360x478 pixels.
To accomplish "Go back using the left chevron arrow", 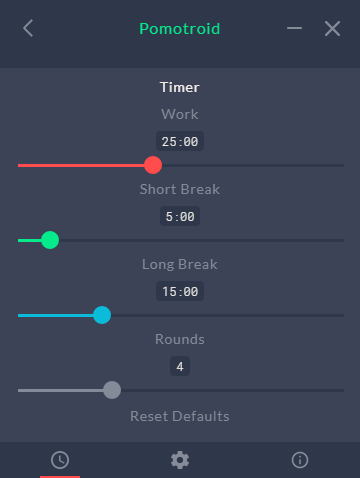I will 28,28.
